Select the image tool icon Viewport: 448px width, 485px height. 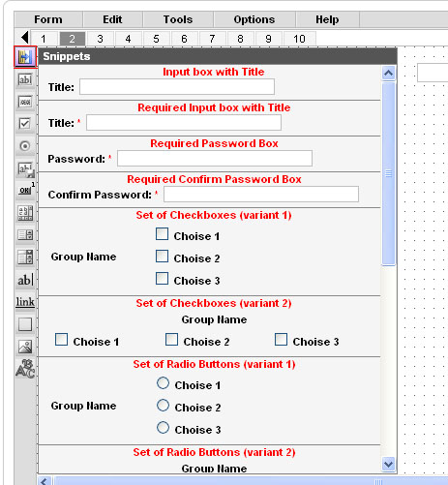pyautogui.click(x=25, y=347)
